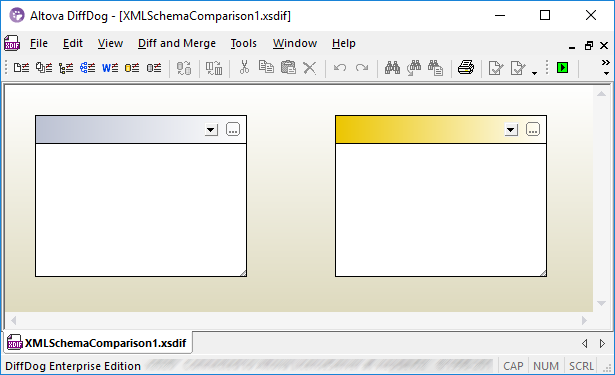This screenshot has height=375, width=615.
Task: Click the DiffDog app icon in title bar
Action: coord(16,15)
